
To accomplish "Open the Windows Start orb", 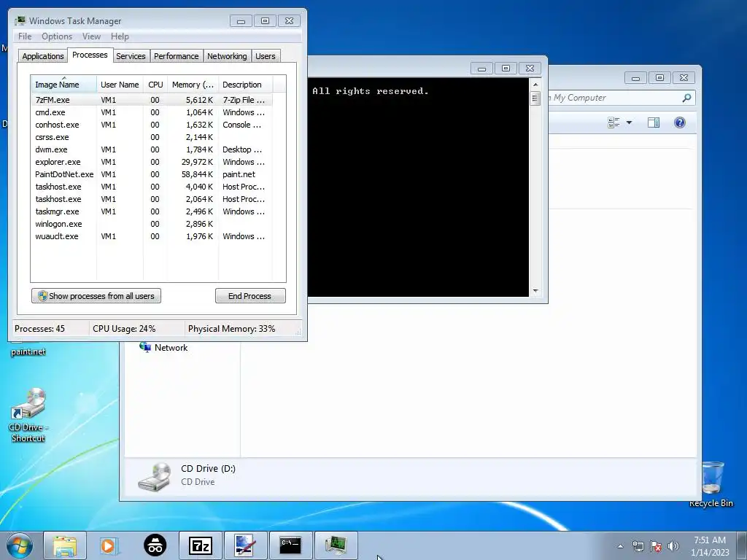I will click(19, 545).
